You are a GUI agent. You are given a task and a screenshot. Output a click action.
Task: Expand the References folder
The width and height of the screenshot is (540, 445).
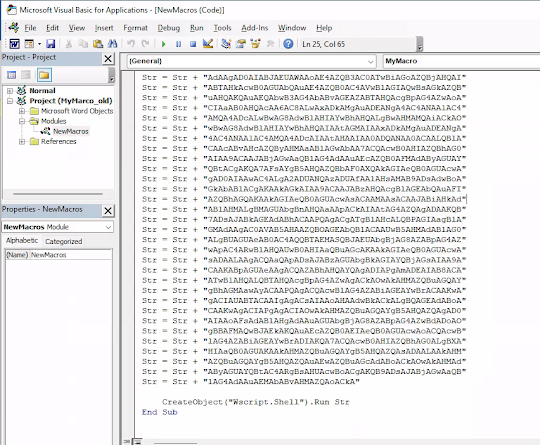pyautogui.click(x=22, y=142)
